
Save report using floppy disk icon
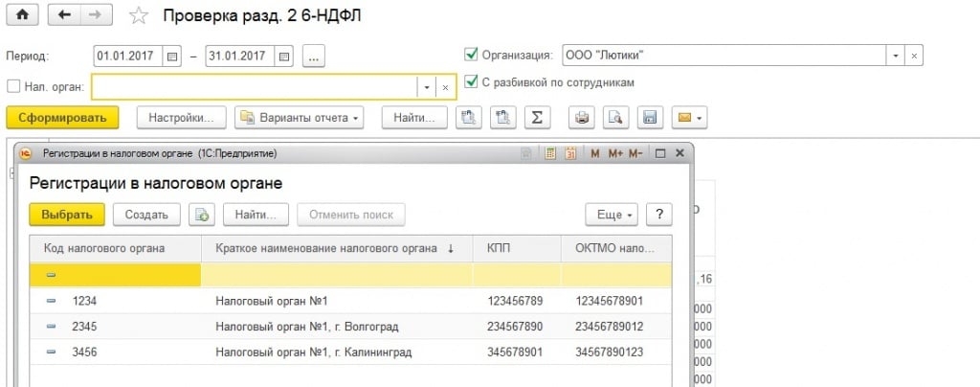650,118
